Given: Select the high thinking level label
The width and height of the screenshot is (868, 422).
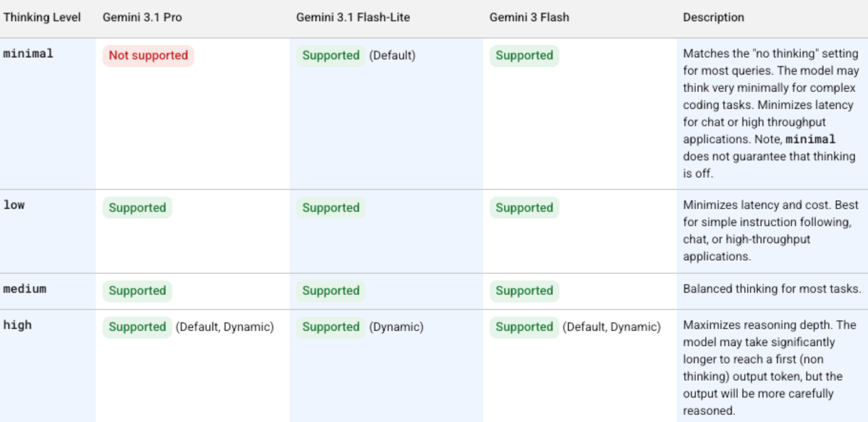Looking at the screenshot, I should coord(17,325).
